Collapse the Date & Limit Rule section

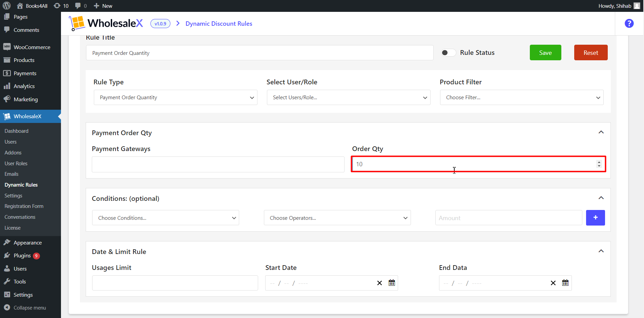(x=601, y=251)
